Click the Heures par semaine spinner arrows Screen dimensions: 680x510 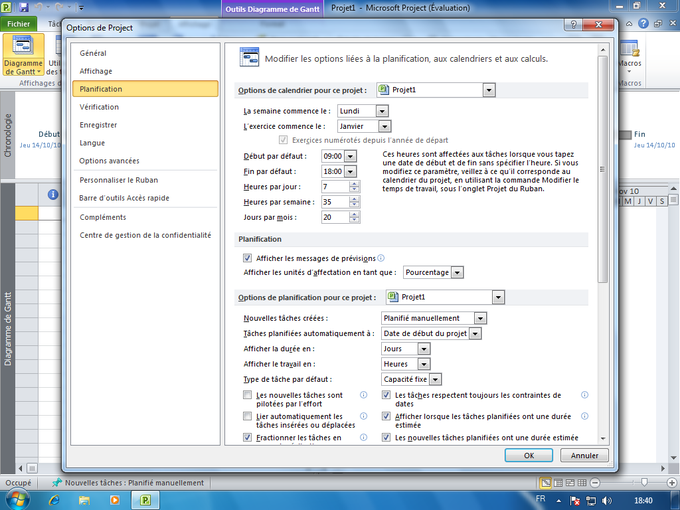pos(355,202)
